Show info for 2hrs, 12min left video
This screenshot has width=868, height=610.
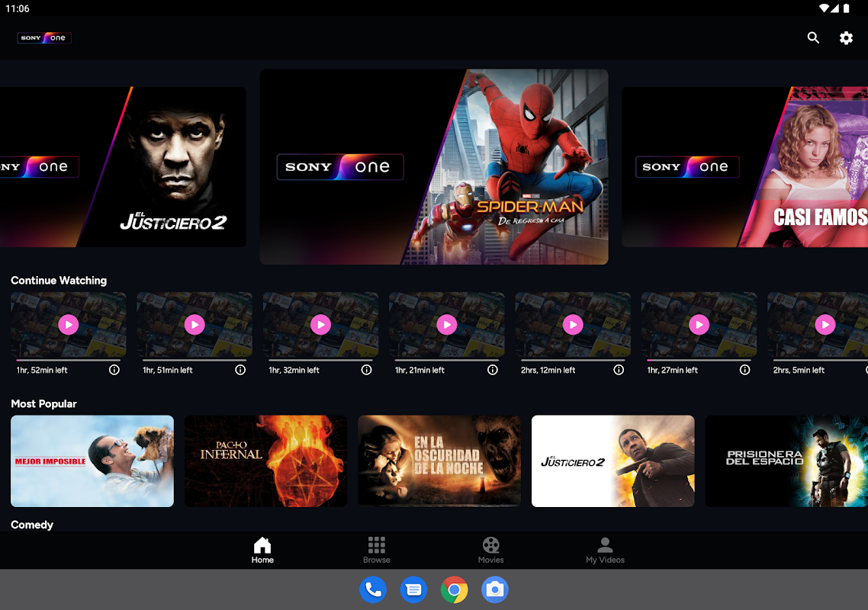[619, 370]
